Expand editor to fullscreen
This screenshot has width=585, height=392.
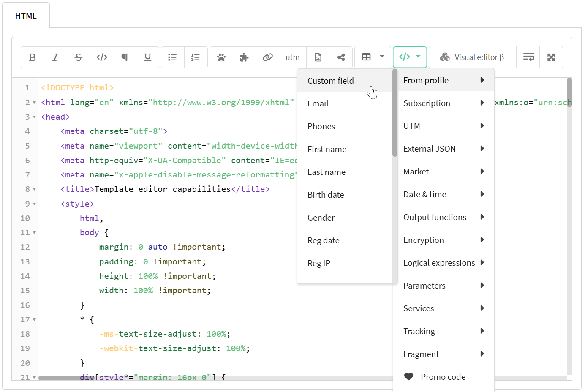pos(551,57)
